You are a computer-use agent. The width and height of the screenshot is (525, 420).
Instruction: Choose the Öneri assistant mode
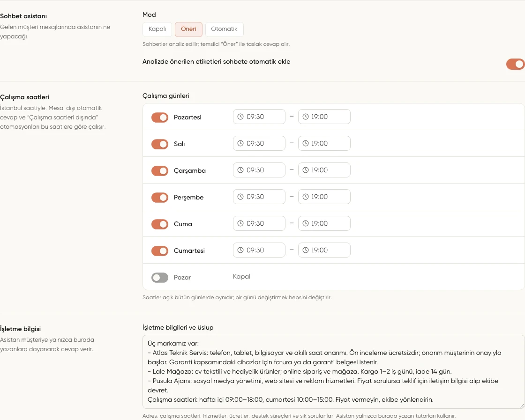[188, 29]
